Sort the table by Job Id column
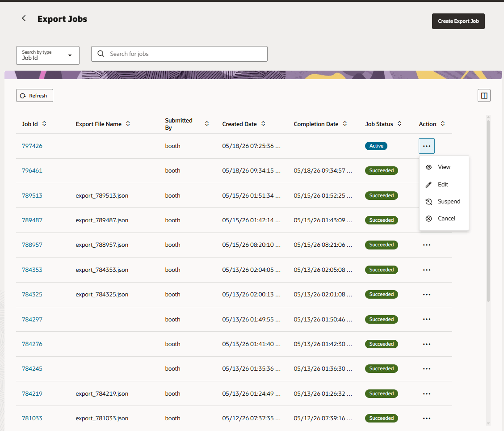Viewport: 504px width, 431px height. [x=44, y=124]
